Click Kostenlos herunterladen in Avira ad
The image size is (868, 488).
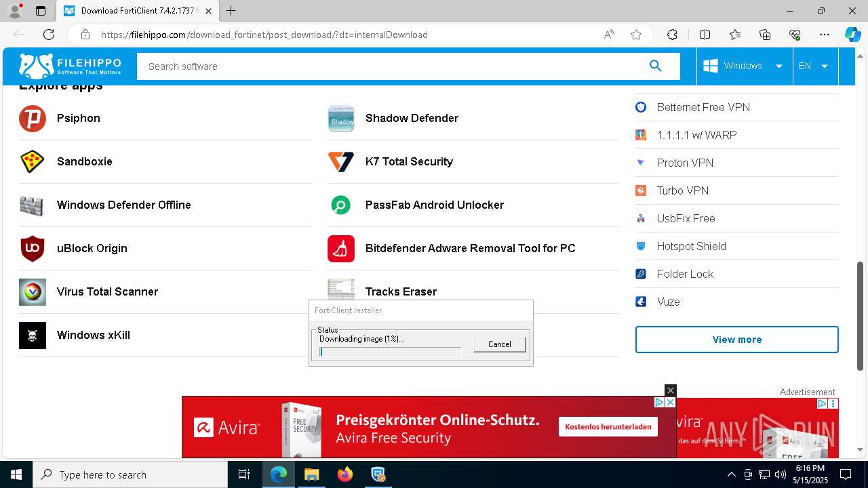pyautogui.click(x=608, y=426)
